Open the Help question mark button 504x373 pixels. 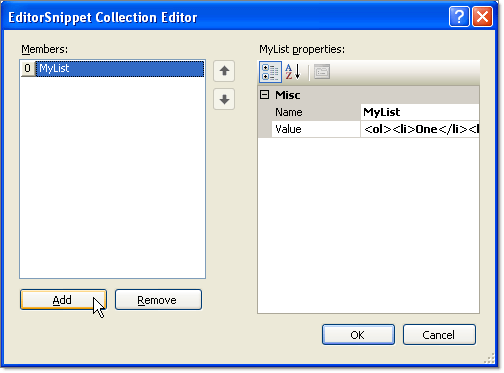tap(459, 16)
